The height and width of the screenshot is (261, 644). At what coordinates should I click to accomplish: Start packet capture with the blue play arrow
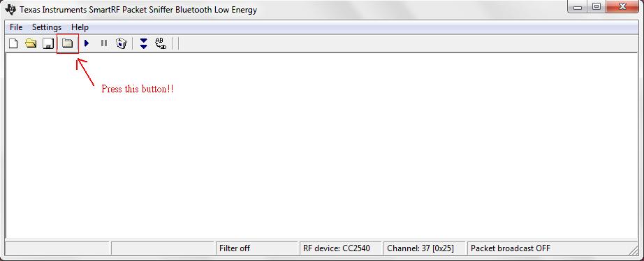point(86,43)
